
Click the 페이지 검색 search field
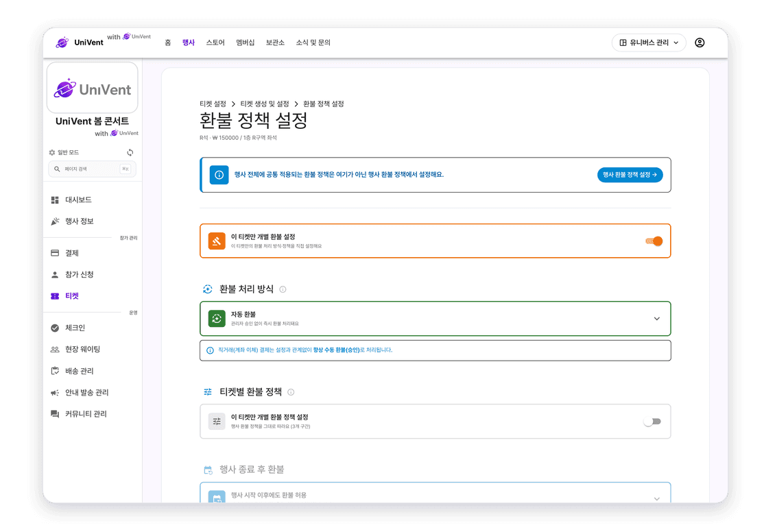[x=92, y=169]
